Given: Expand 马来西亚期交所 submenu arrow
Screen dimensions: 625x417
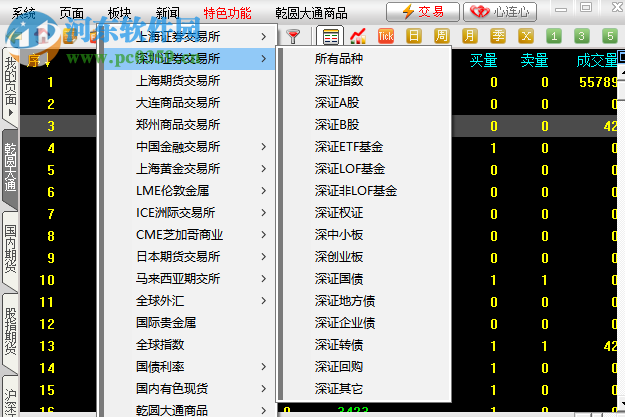Looking at the screenshot, I should pyautogui.click(x=263, y=278).
